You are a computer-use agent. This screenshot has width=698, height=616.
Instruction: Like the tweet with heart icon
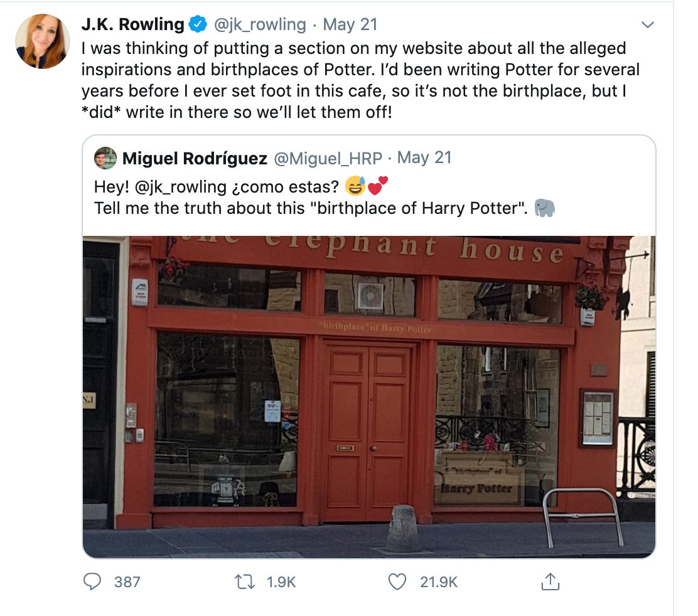click(x=397, y=581)
